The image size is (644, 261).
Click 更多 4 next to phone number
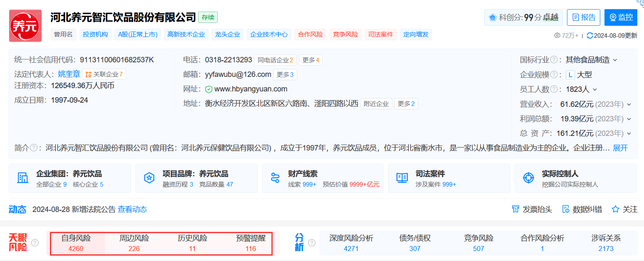(x=311, y=60)
